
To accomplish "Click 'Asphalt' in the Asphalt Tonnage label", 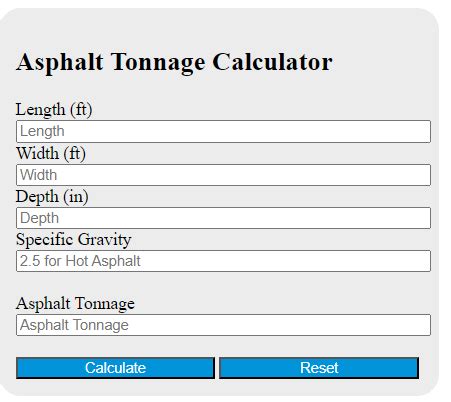I will pyautogui.click(x=43, y=304).
